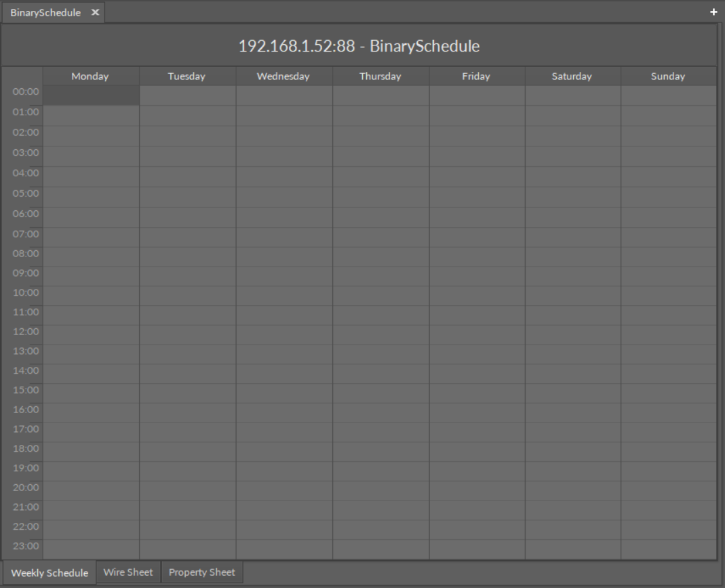The width and height of the screenshot is (725, 588).
Task: Click the Thursday column header
Action: pos(380,77)
